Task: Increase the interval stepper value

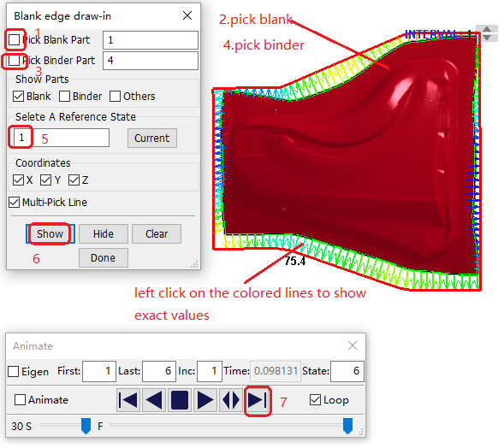Action: point(487,29)
